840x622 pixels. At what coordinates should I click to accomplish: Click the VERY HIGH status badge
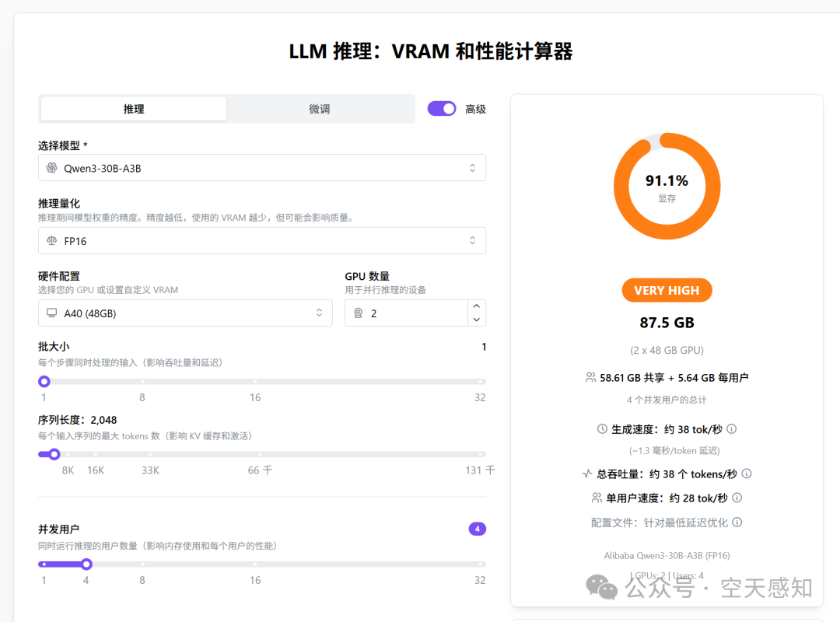pyautogui.click(x=667, y=290)
